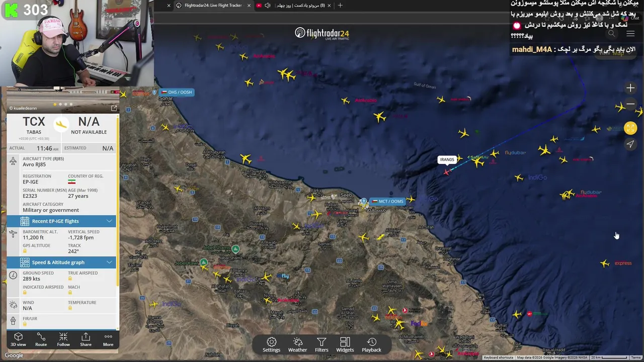Toggle fullscreen with the orange expand button
This screenshot has height=362, width=644.
pyautogui.click(x=630, y=128)
